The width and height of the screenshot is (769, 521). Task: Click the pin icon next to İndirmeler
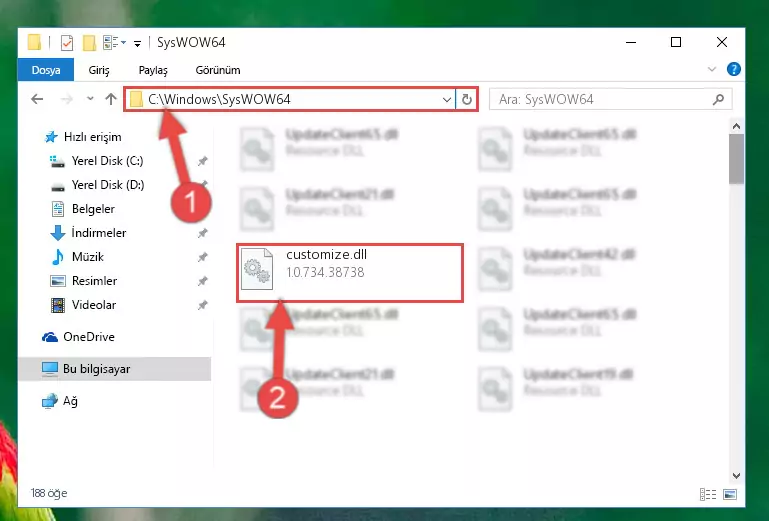(202, 233)
